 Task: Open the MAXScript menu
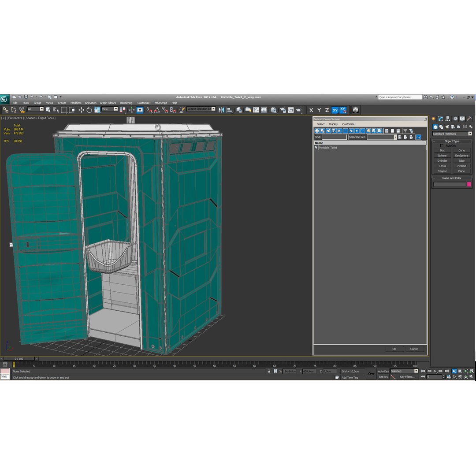click(x=160, y=103)
